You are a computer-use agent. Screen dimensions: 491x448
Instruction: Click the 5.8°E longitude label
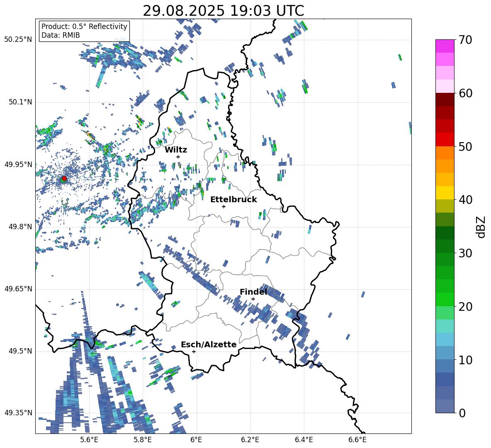click(x=143, y=440)
